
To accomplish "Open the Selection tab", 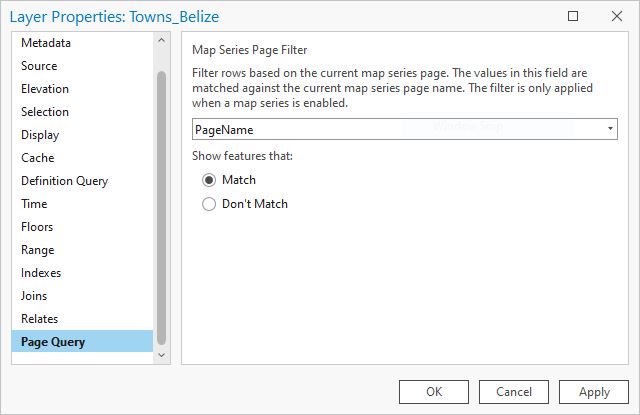I will coord(45,112).
